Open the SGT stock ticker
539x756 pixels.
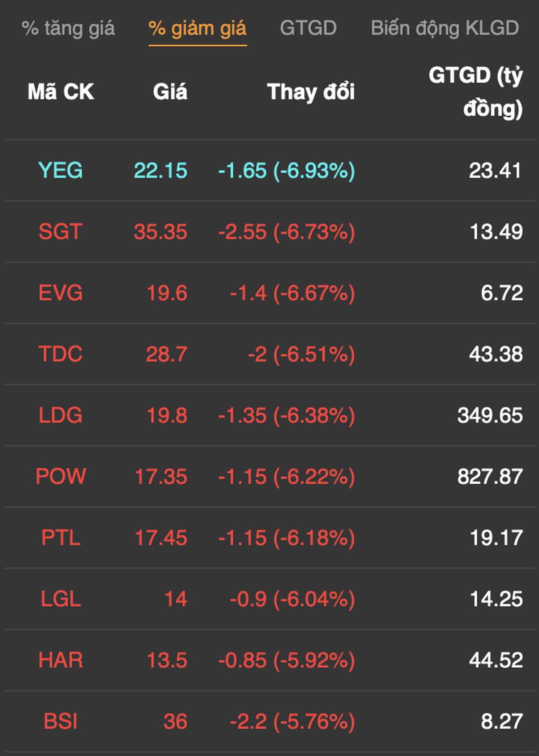point(61,232)
